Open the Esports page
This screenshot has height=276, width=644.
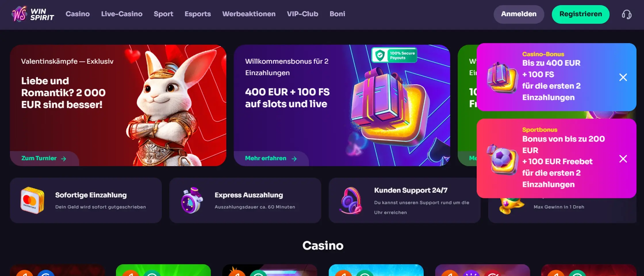coord(198,14)
